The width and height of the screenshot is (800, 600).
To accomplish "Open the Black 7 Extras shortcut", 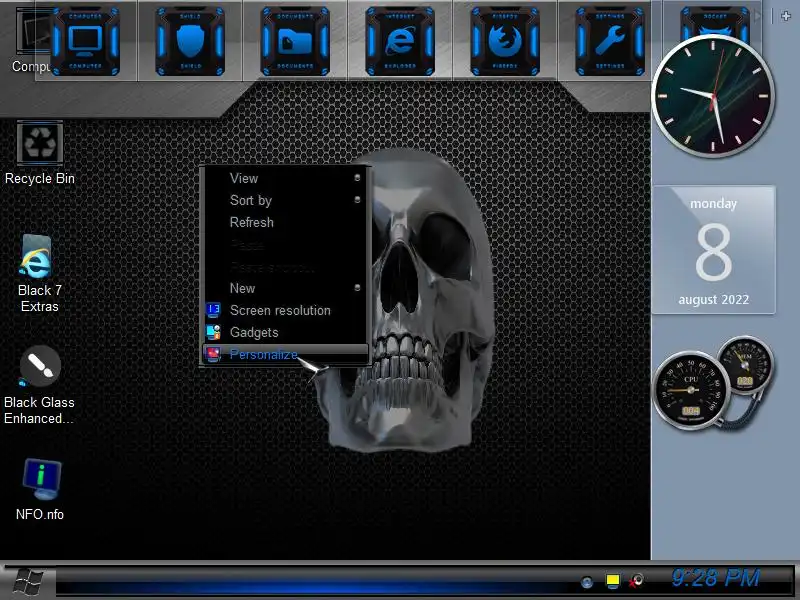I will [x=39, y=273].
